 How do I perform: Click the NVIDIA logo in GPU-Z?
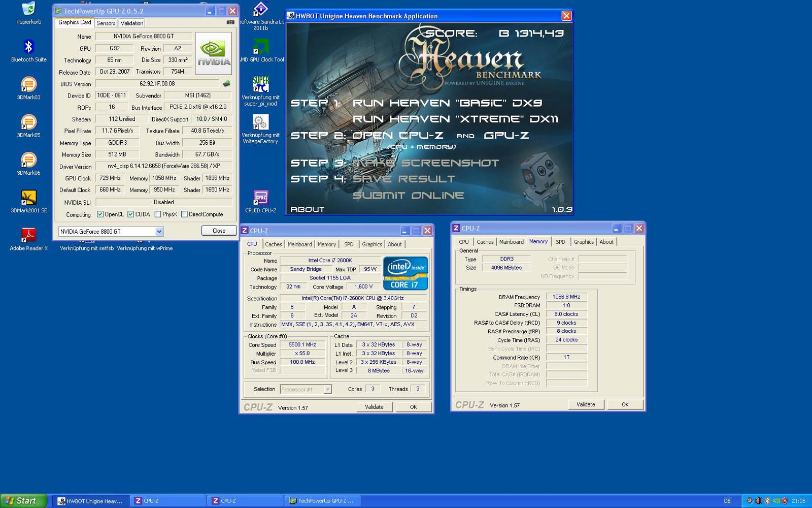click(214, 53)
